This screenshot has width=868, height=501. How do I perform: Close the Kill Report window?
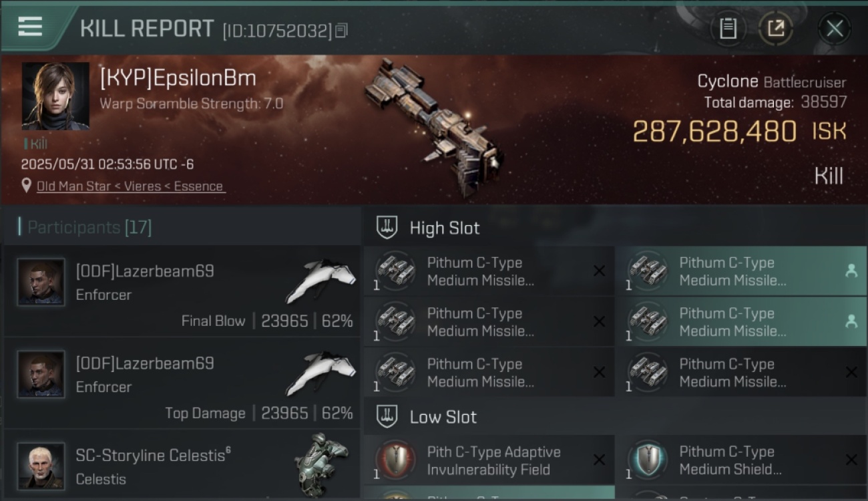(835, 29)
